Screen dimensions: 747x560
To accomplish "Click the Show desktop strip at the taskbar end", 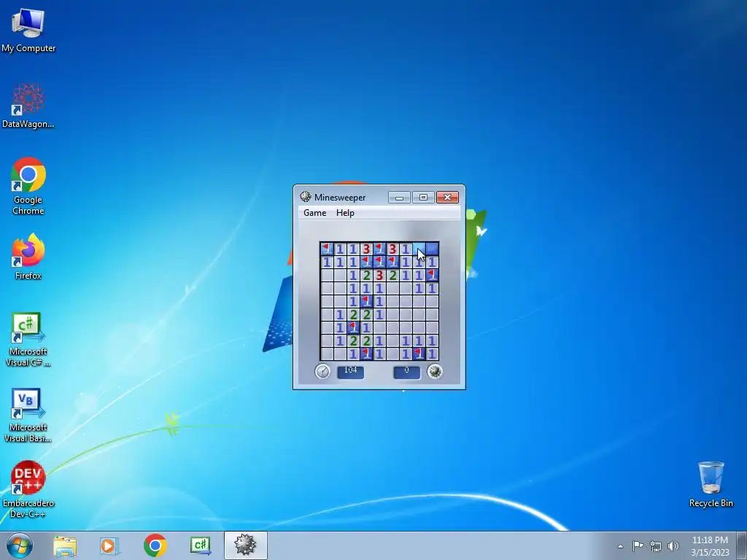I will click(x=742, y=545).
